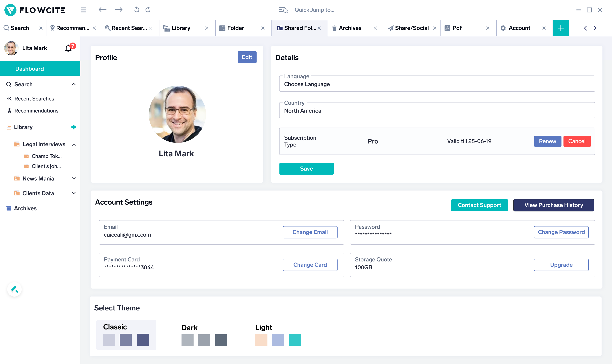Screen dimensions: 612x364
Task: Click the Change Password button
Action: [561, 232]
